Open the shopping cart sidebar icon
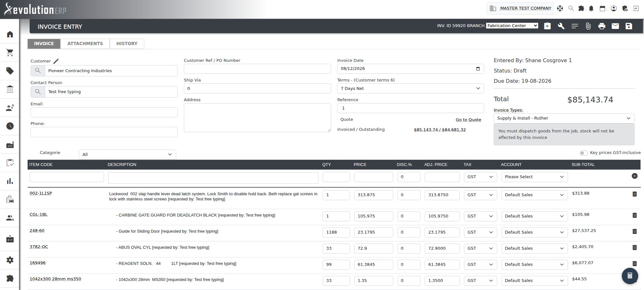644x290 pixels. click(10, 53)
